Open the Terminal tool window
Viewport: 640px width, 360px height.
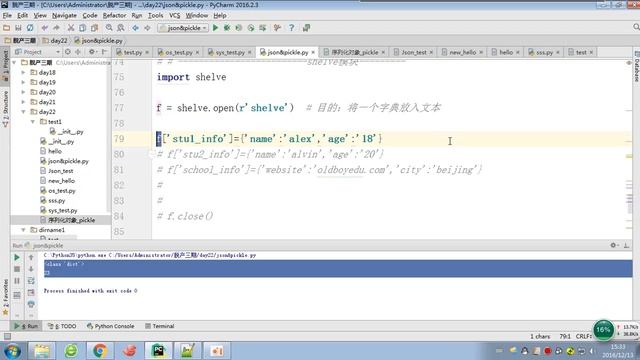pos(160,326)
